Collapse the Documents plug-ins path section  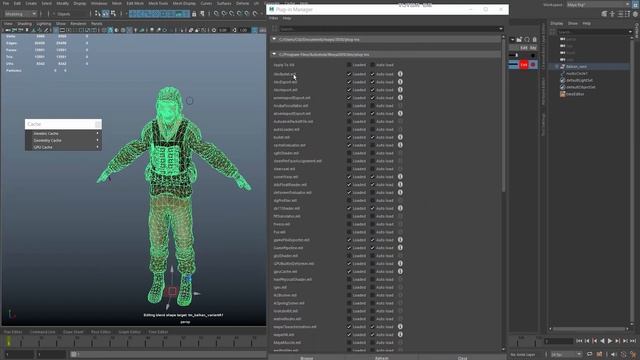click(274, 39)
